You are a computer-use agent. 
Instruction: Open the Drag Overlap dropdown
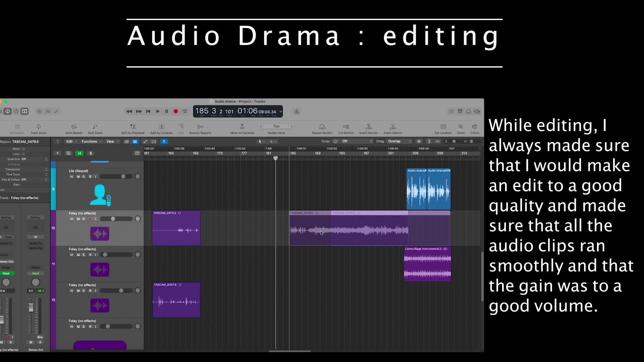point(399,141)
